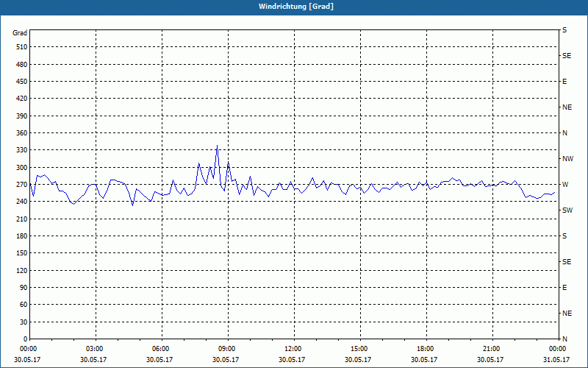Pick the 330 left axis value
This screenshot has width=588, height=368.
tap(21, 150)
